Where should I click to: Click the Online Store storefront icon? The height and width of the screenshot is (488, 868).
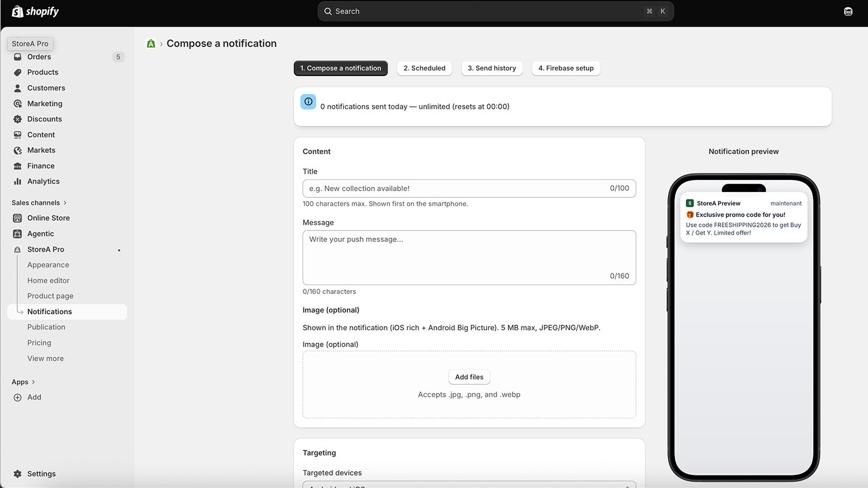17,218
